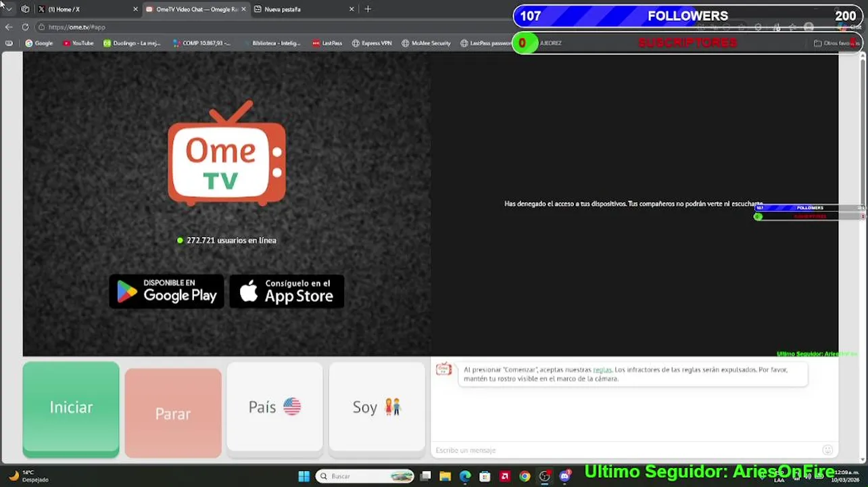Open the LastPass password bookmark

coord(486,43)
